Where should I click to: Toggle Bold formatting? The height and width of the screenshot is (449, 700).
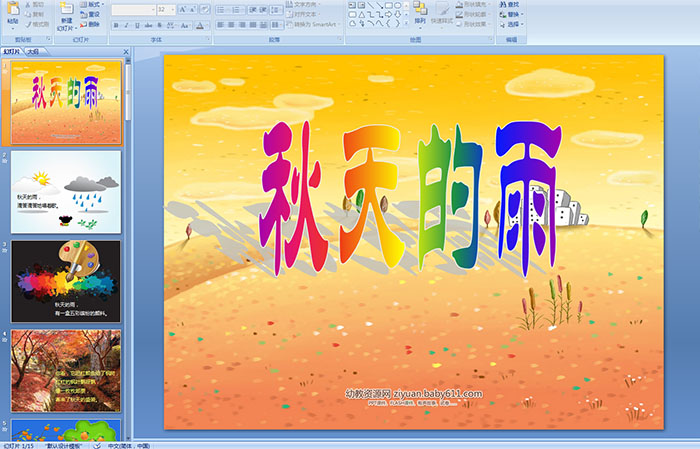coord(116,25)
